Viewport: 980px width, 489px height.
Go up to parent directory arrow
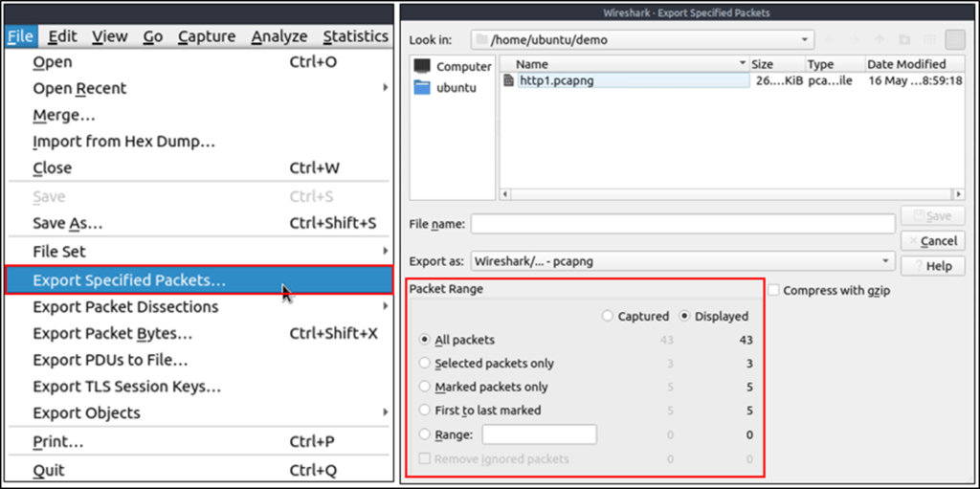click(880, 40)
